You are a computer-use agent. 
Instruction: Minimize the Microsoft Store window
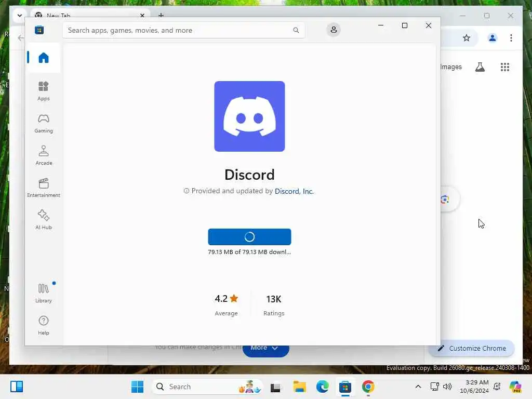tap(381, 25)
